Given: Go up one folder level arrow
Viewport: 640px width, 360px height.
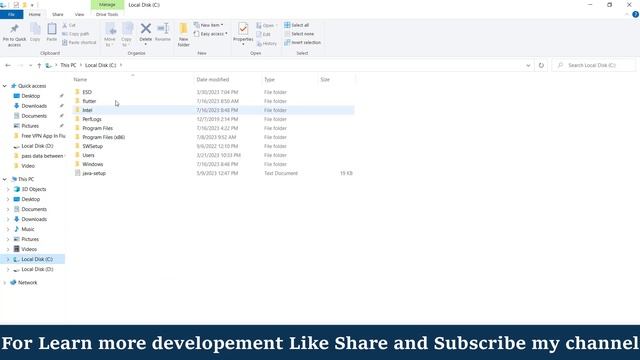Looking at the screenshot, I should (39, 65).
